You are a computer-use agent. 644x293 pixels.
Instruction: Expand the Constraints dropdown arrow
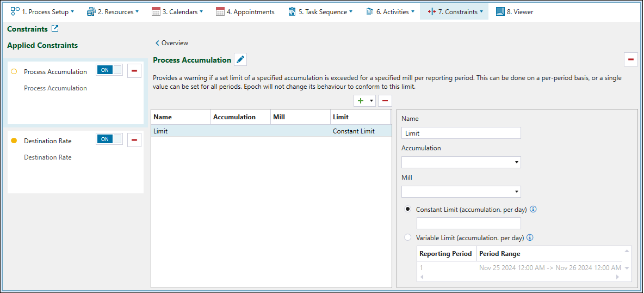[481, 12]
